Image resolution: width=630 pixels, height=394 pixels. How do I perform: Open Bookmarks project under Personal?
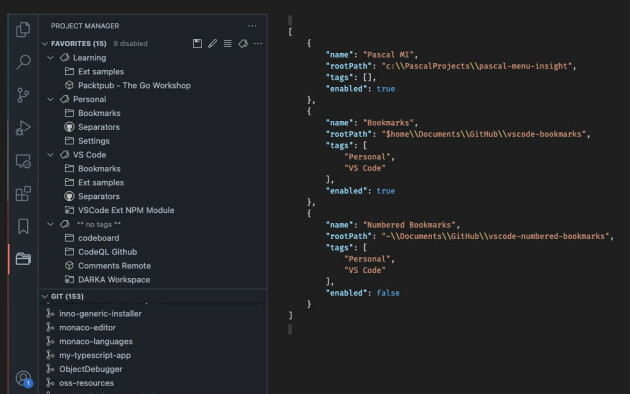pyautogui.click(x=99, y=113)
